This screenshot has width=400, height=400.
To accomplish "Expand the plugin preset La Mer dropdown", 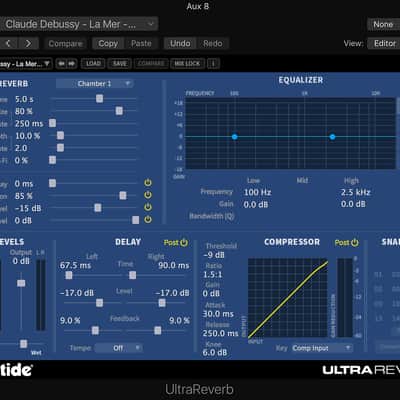I will [x=26, y=63].
